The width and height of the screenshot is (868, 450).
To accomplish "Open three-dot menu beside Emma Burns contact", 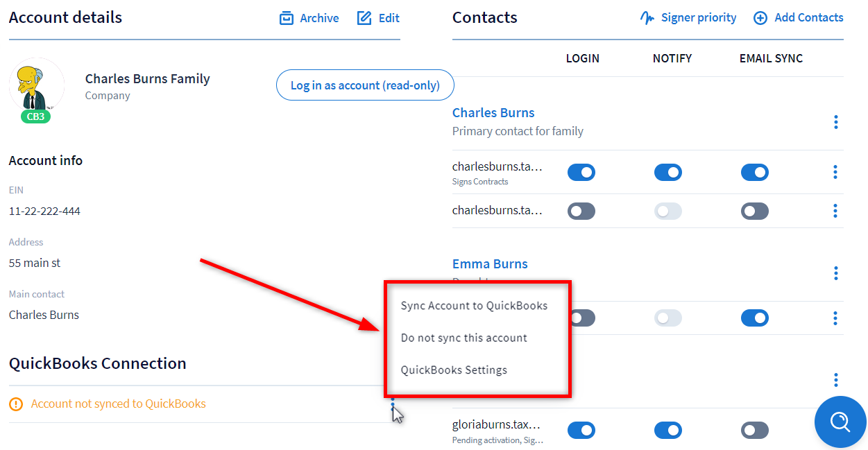I will [835, 273].
